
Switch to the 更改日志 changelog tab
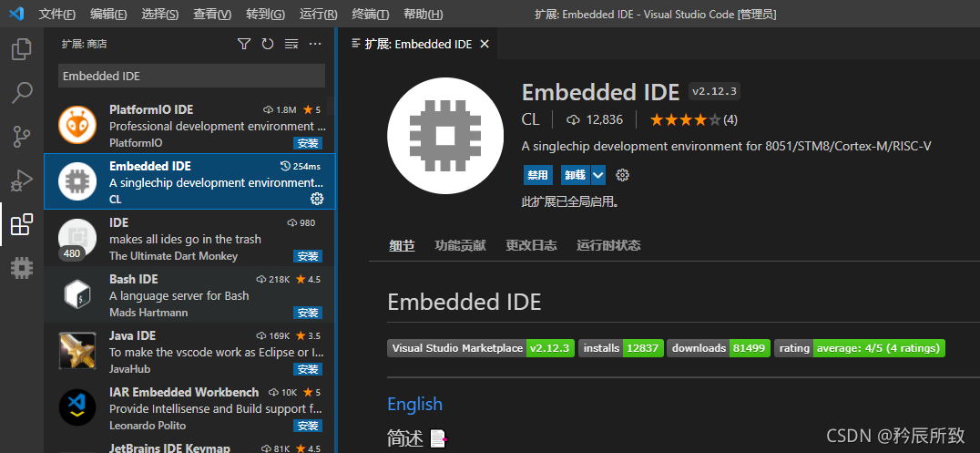click(531, 245)
